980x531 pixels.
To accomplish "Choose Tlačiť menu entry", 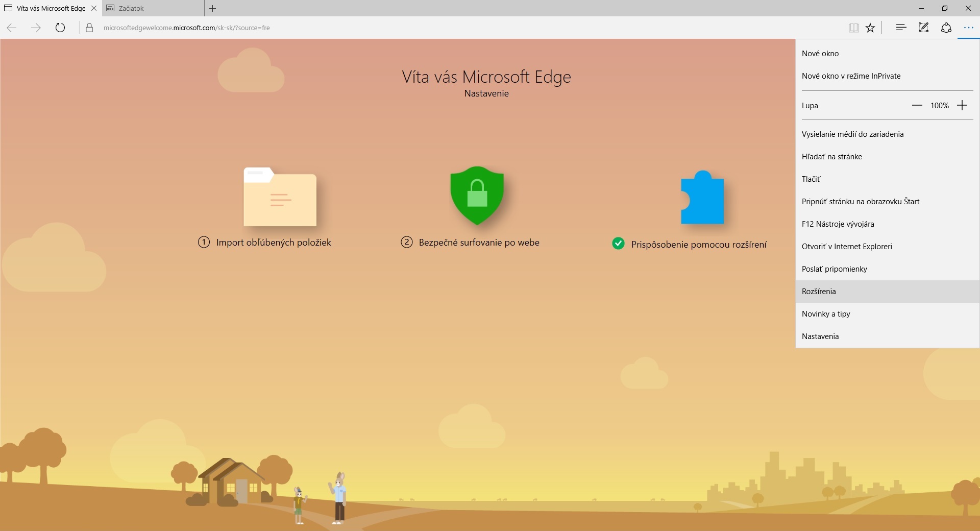I will (x=888, y=179).
